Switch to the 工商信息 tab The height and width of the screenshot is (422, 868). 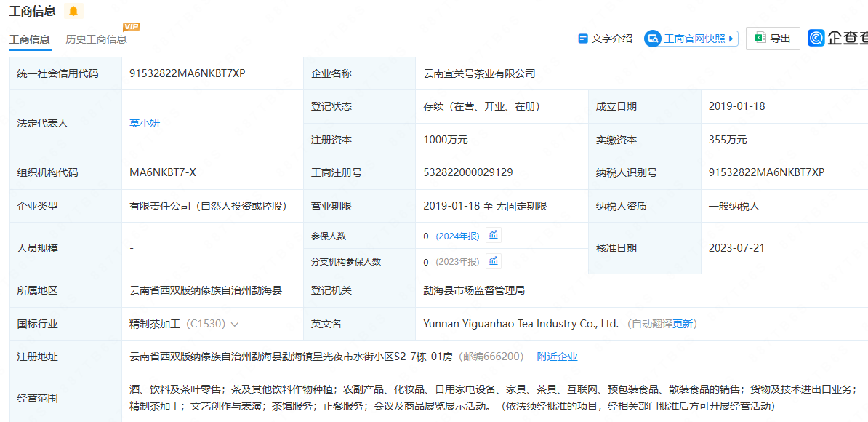pos(30,39)
